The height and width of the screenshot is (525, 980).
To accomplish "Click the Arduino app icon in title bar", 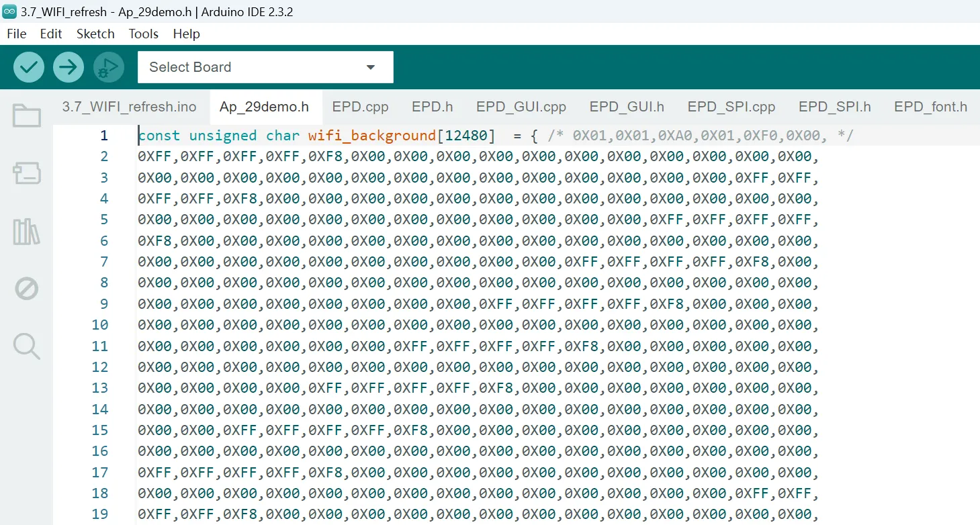I will pyautogui.click(x=9, y=11).
